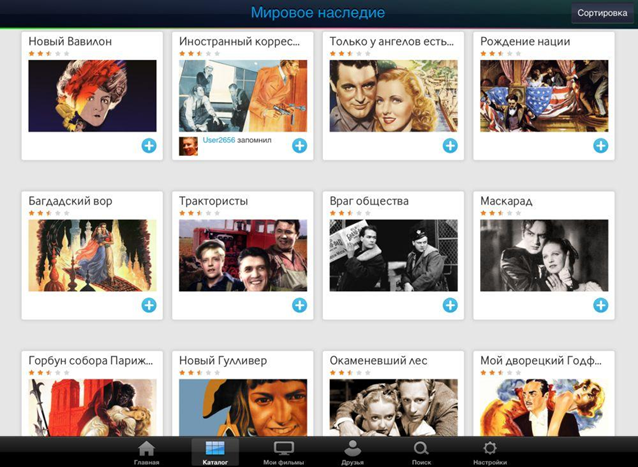Image resolution: width=638 pixels, height=467 pixels.
Task: Add Враг общества with its plus icon
Action: point(450,305)
